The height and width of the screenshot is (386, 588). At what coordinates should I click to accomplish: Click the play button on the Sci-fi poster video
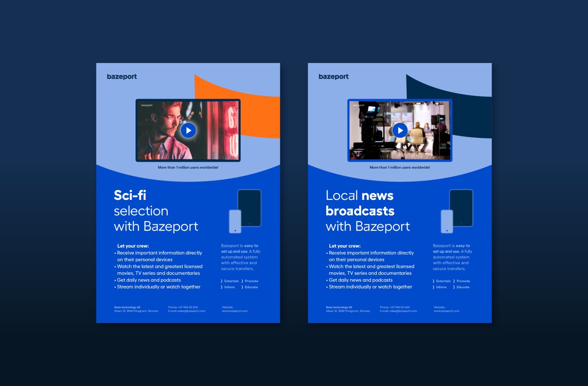pyautogui.click(x=188, y=131)
